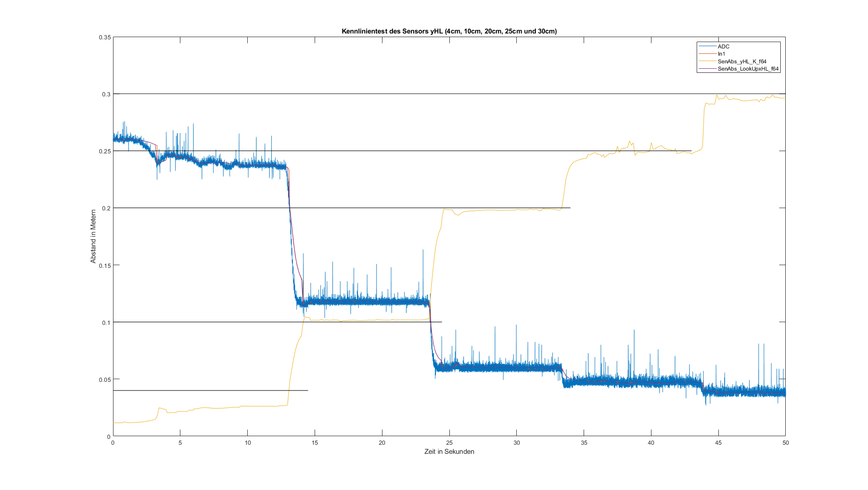Click the x-axis label 'Zeit in Sekunden'

[449, 452]
